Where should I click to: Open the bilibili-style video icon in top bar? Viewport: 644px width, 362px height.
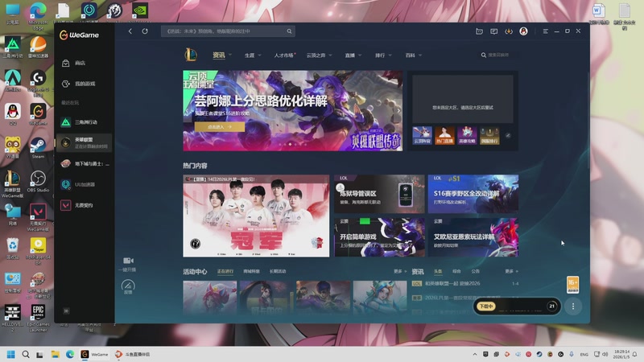[x=479, y=31]
